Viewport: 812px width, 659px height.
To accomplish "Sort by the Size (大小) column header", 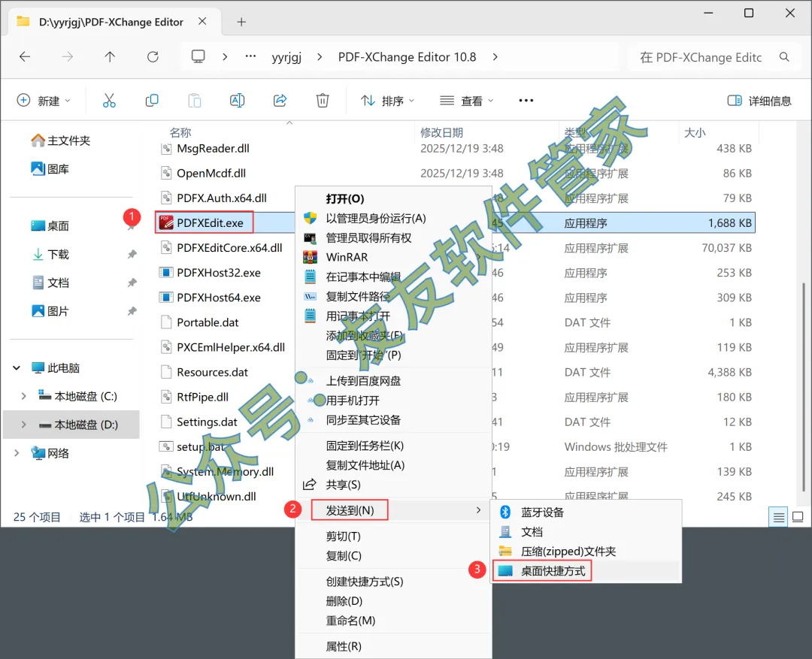I will tap(695, 132).
